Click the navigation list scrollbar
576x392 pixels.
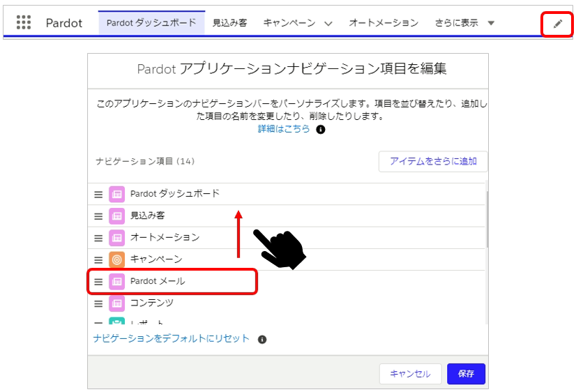point(487,219)
